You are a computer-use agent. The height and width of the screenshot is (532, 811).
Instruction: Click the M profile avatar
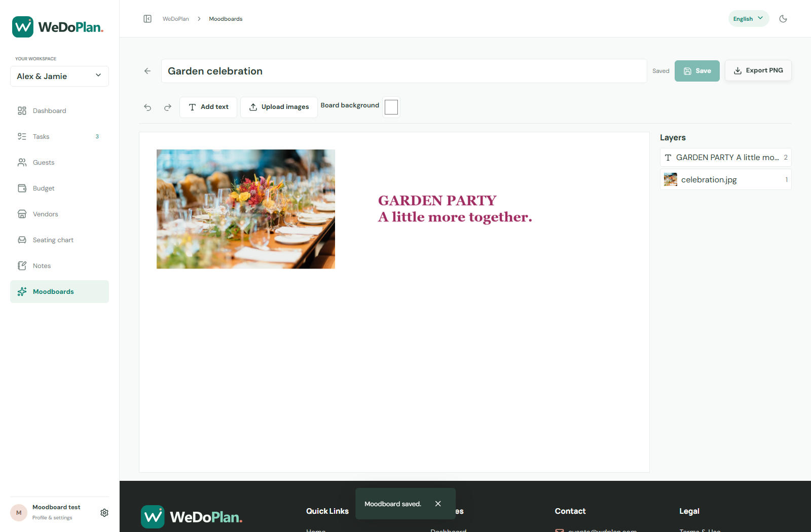point(19,513)
